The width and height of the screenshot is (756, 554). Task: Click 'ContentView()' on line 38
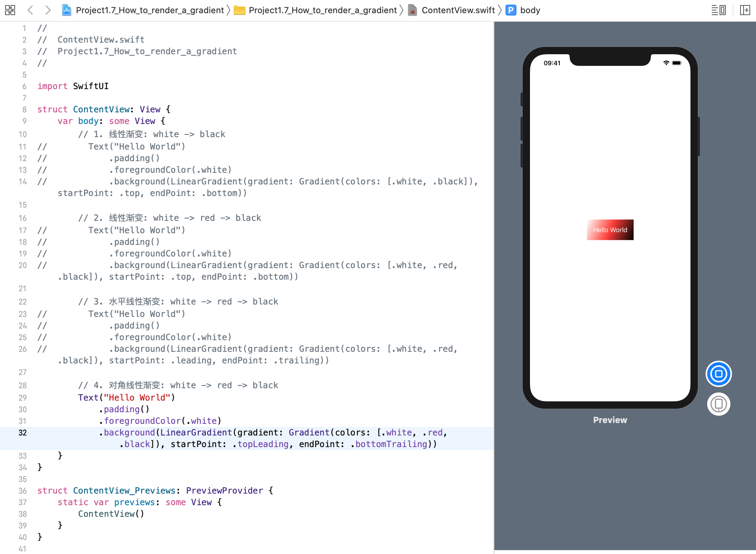[111, 514]
